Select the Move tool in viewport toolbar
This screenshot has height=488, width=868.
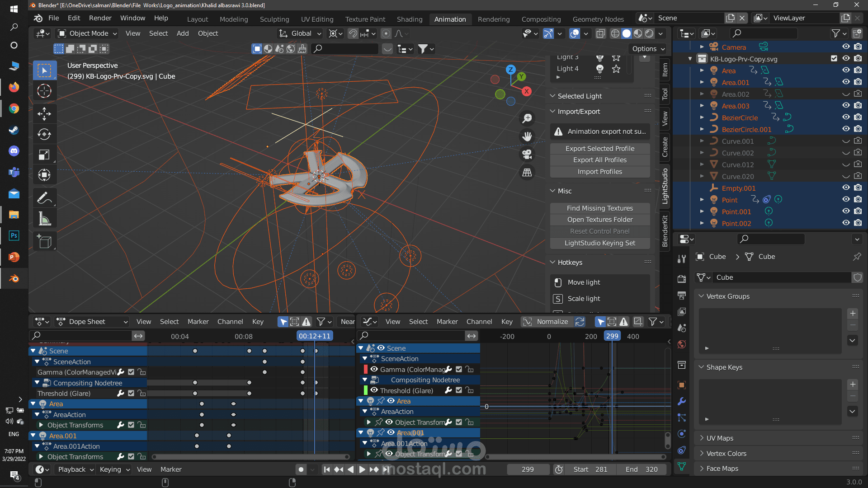coord(44,113)
